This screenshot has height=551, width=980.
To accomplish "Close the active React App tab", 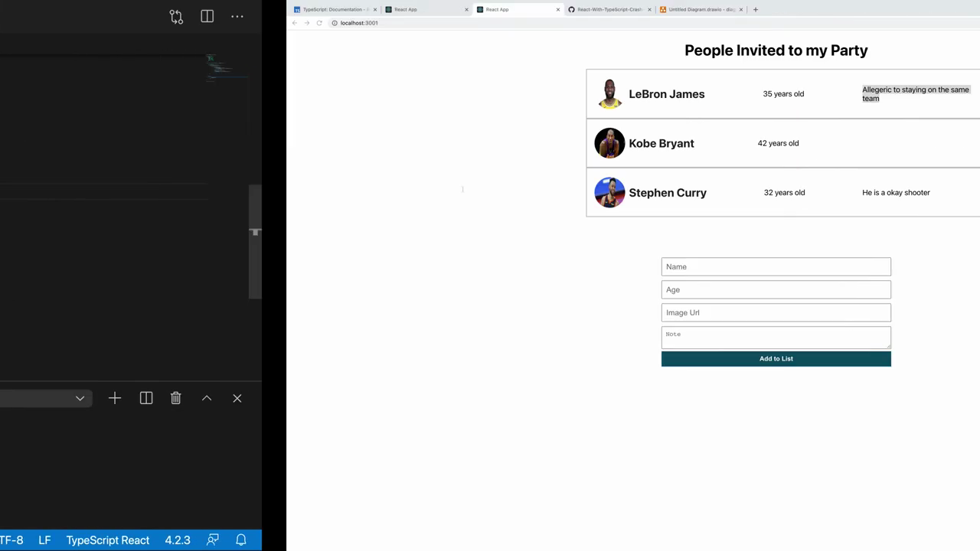I will 558,9.
